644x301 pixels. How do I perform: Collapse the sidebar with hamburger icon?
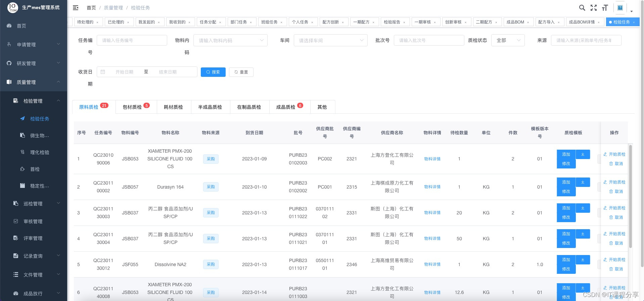coord(76,8)
